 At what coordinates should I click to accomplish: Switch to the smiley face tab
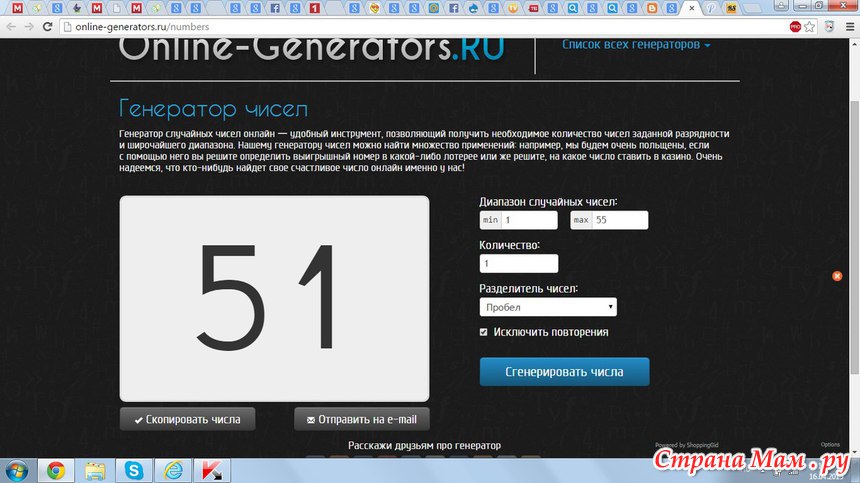click(374, 8)
